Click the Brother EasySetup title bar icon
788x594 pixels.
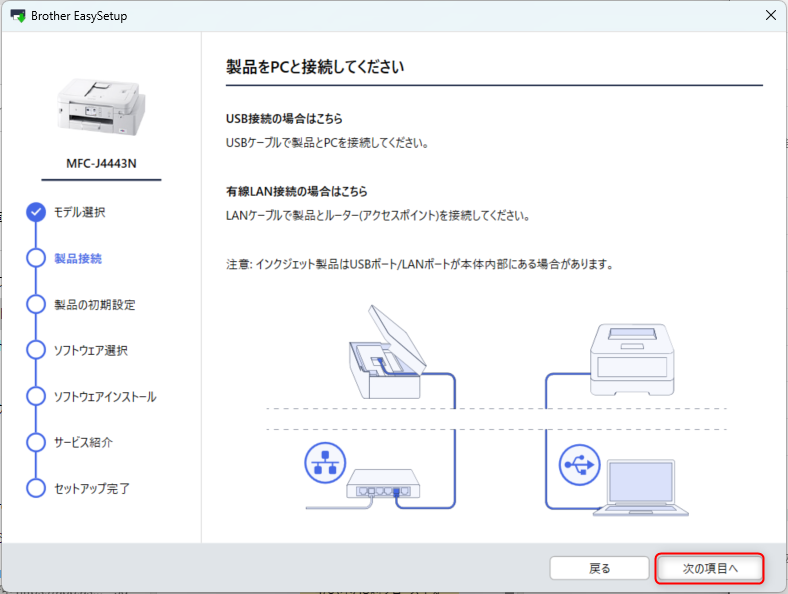pyautogui.click(x=18, y=16)
